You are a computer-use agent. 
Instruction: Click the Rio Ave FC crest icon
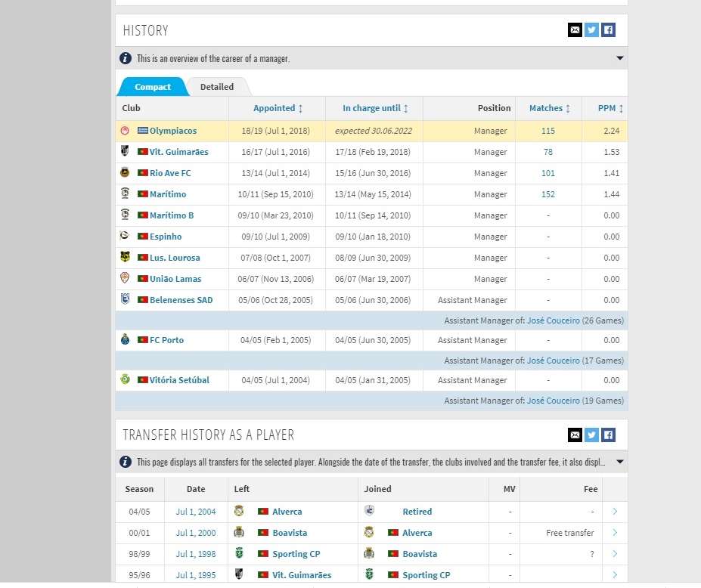(125, 173)
